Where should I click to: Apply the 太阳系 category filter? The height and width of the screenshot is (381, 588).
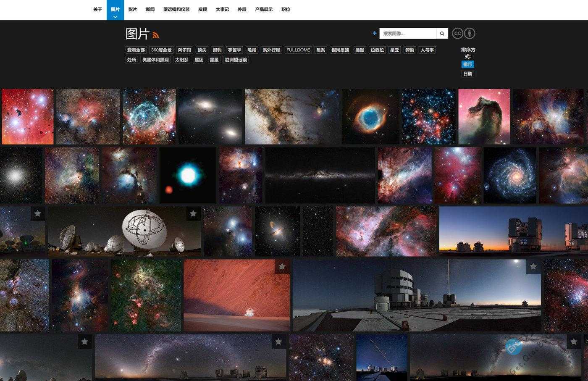[x=181, y=59]
